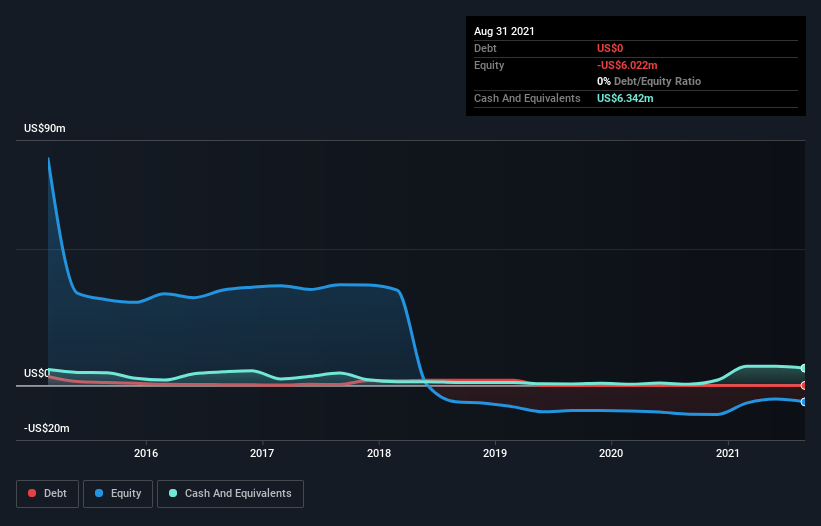This screenshot has width=821, height=526.
Task: Click the 2017 axis label
Action: pyautogui.click(x=262, y=453)
